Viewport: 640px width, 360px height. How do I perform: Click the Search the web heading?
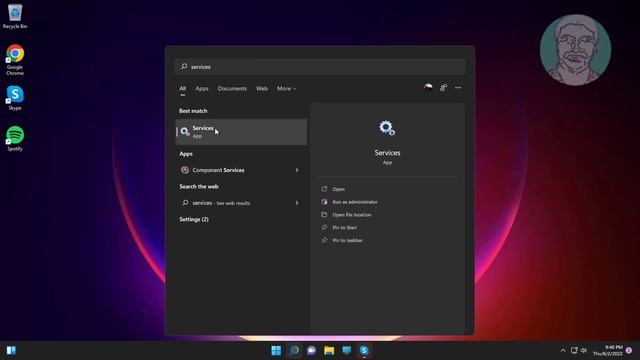(x=199, y=187)
